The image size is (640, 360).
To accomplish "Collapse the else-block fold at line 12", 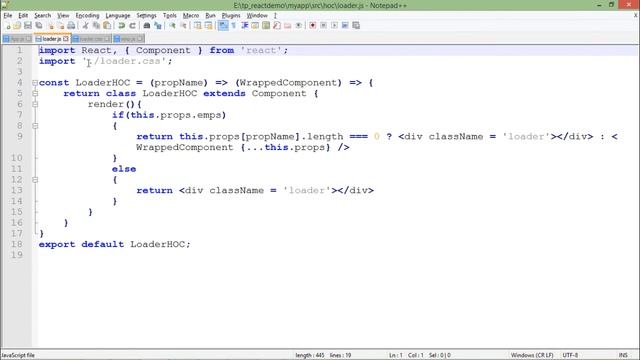I will tap(35, 180).
